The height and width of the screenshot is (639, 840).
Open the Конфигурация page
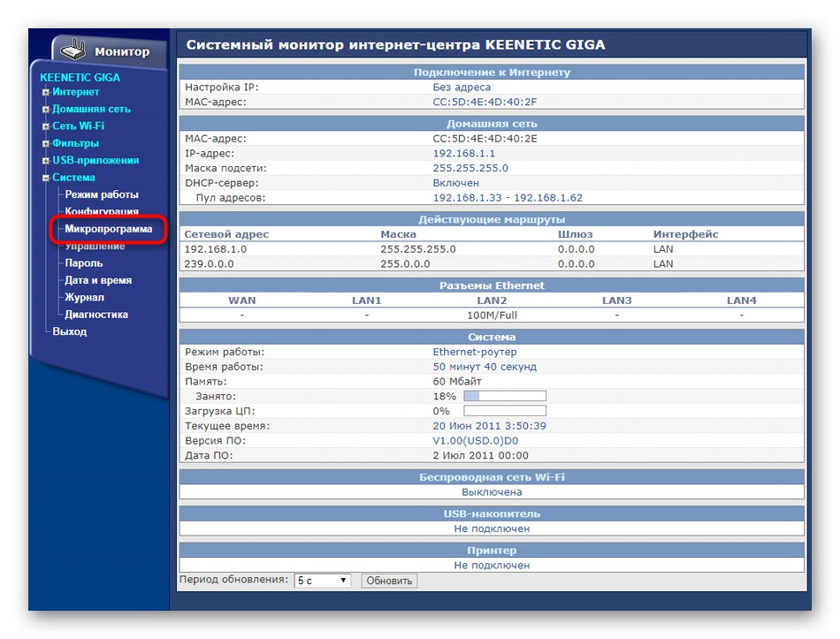[102, 211]
